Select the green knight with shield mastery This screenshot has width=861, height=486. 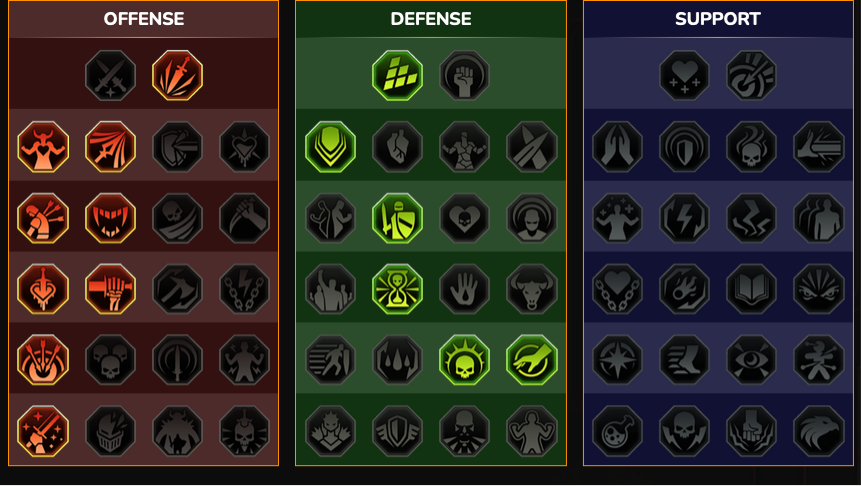pos(397,218)
